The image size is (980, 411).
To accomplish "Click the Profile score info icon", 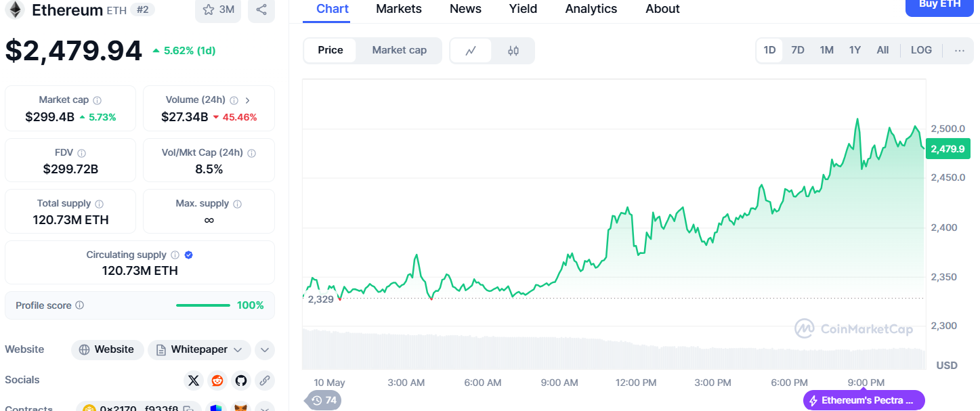I will tap(79, 305).
